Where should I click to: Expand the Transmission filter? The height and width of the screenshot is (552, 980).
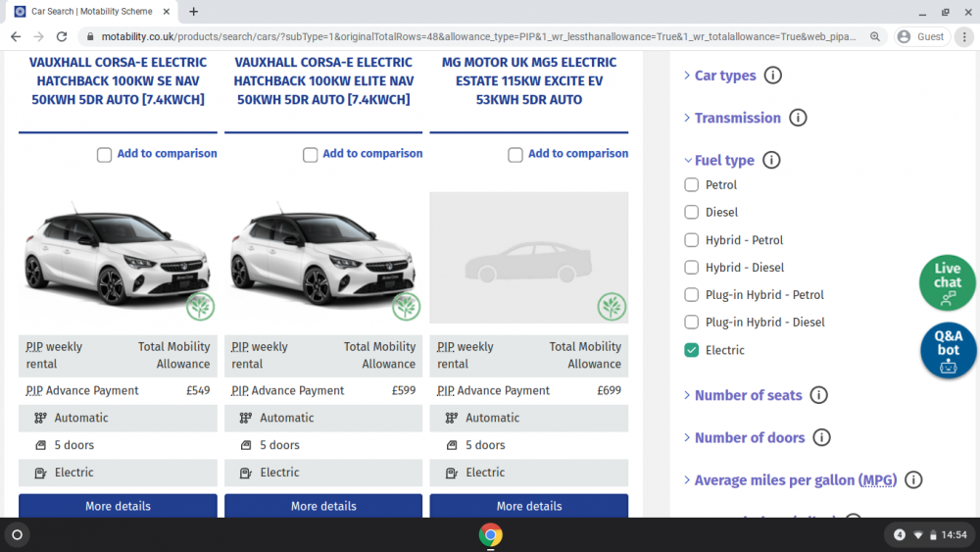[738, 118]
